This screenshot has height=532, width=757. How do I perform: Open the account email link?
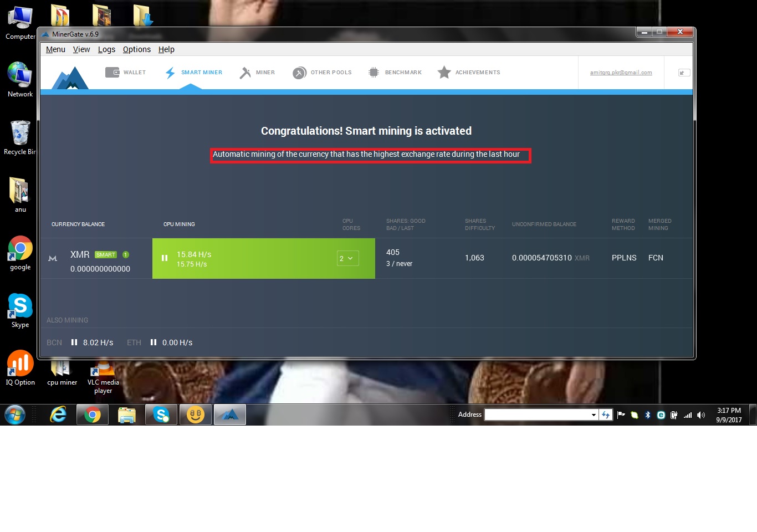[x=621, y=73]
